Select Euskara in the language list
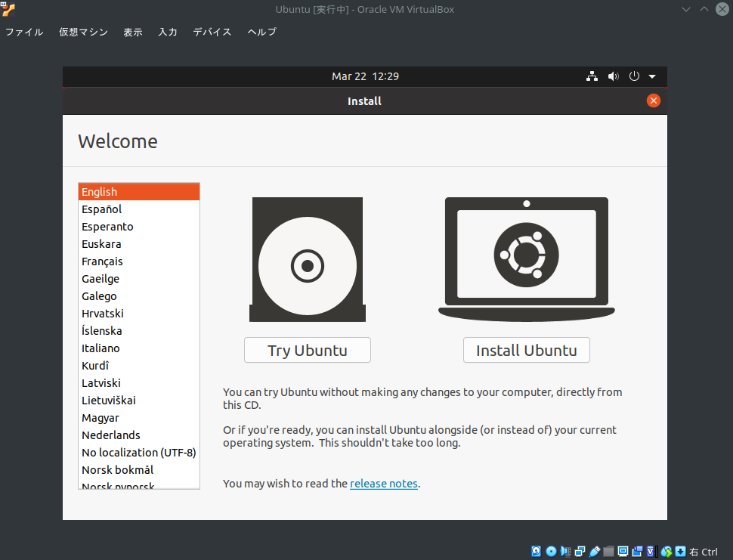This screenshot has height=560, width=733. tap(139, 244)
